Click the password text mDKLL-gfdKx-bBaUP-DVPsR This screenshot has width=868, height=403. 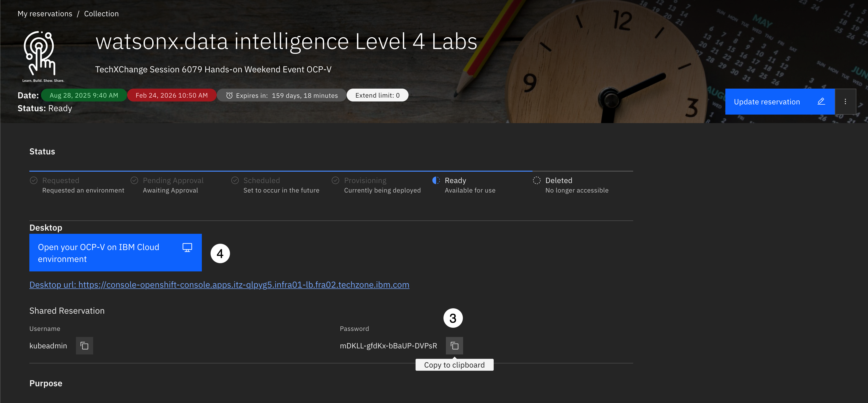point(388,346)
